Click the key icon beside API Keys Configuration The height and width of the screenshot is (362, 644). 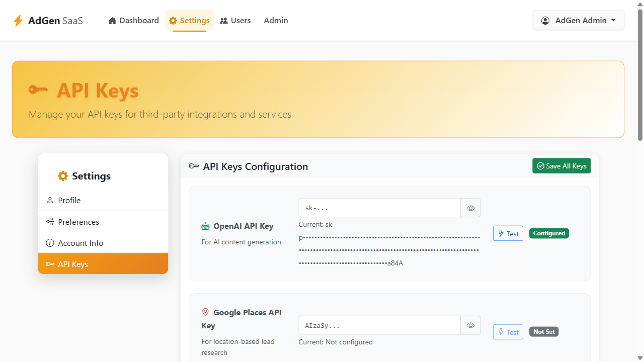194,166
